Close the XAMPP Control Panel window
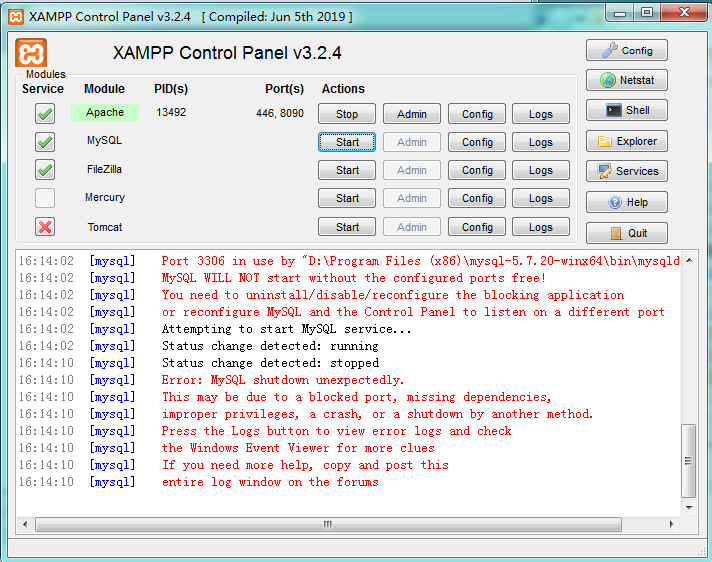 point(684,13)
